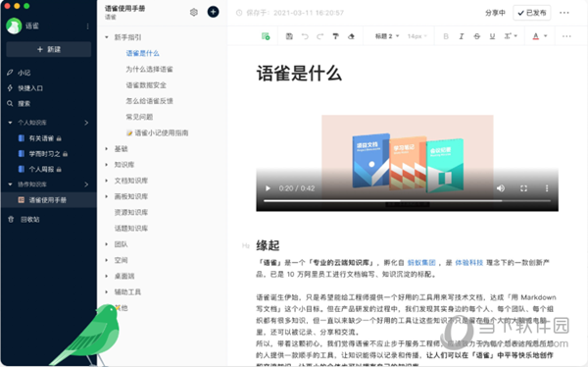Screen dimensions: 588x367
Task: Expand the 知识库 tree node
Action: (x=107, y=165)
